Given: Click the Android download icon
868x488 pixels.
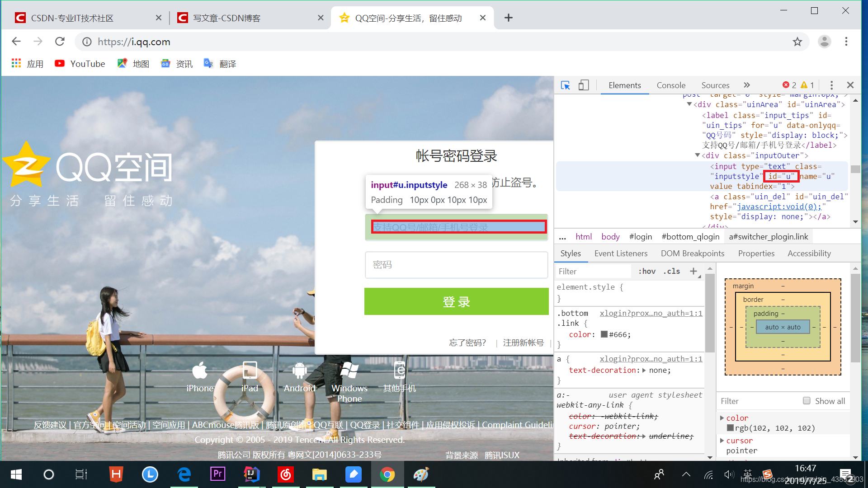Looking at the screenshot, I should tap(299, 371).
